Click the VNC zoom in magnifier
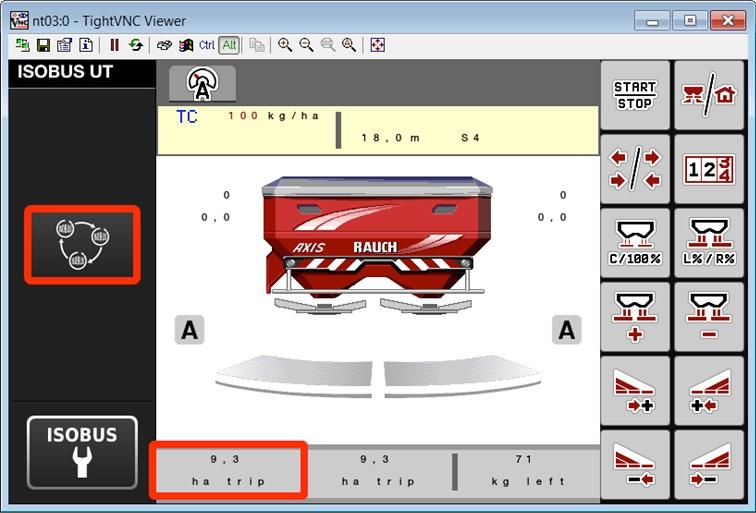 (285, 45)
